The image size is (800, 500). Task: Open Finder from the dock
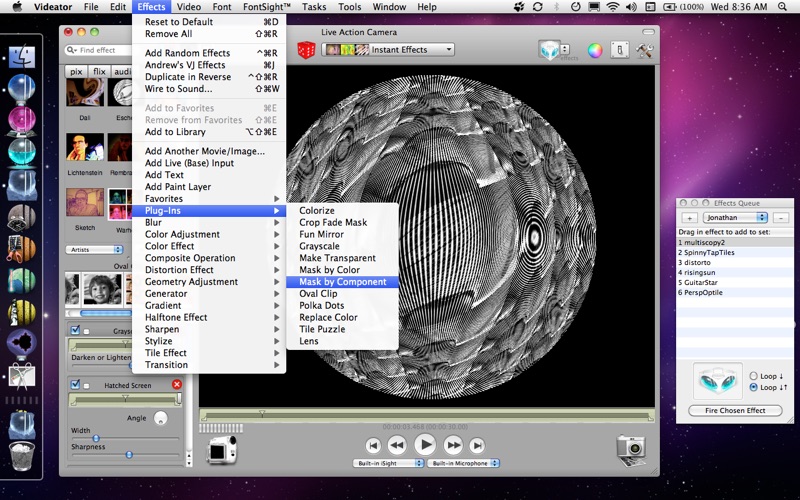tap(21, 57)
